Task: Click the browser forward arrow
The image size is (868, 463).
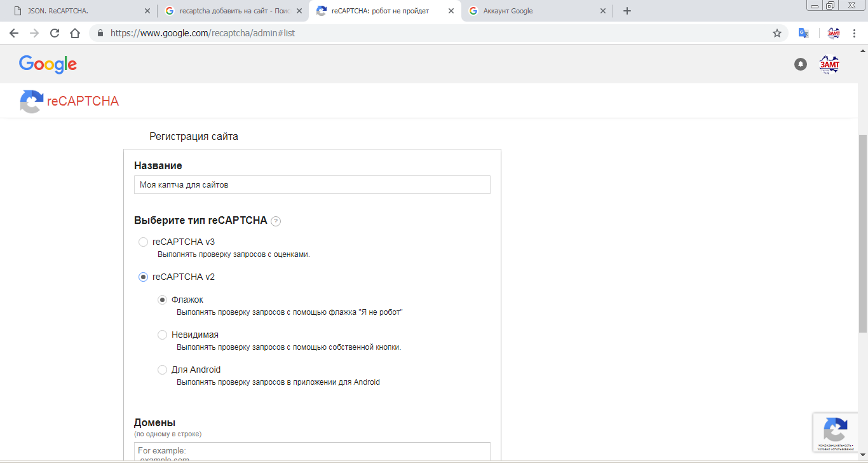Action: [x=34, y=33]
